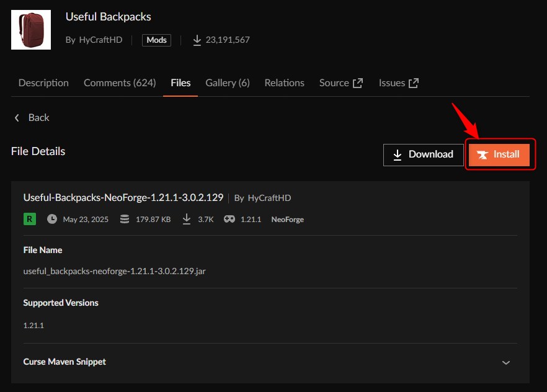
Task: Click the file size stack icon
Action: point(125,219)
